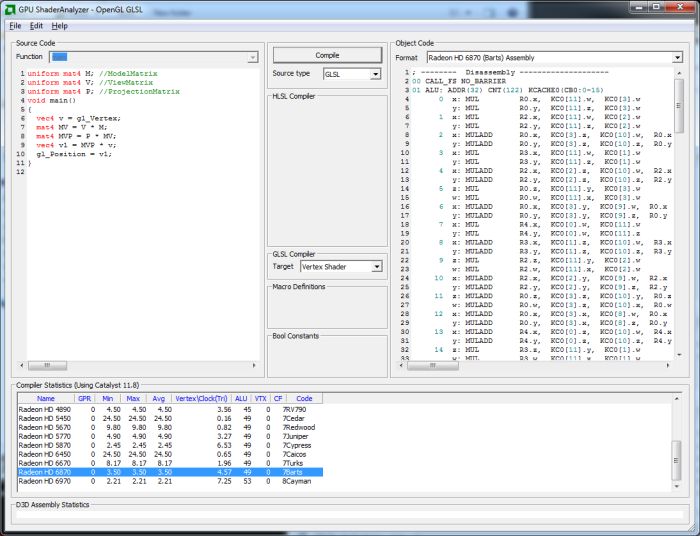Screen dimensions: 700x536
Task: Click the Vertex\Clock(Tri) column header
Action: [201, 399]
